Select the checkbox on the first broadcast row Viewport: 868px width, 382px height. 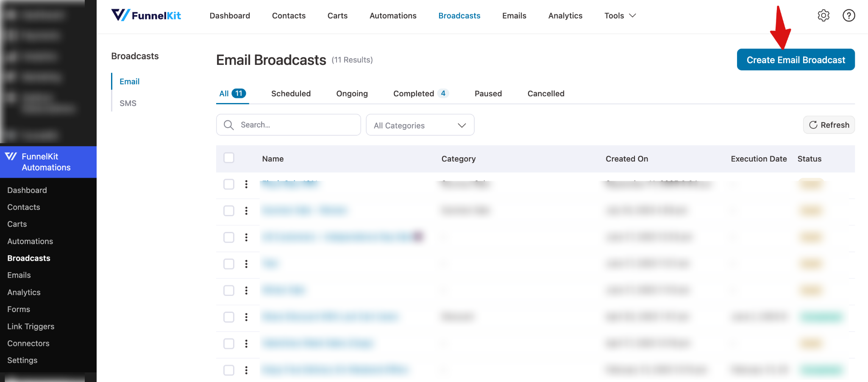point(228,184)
